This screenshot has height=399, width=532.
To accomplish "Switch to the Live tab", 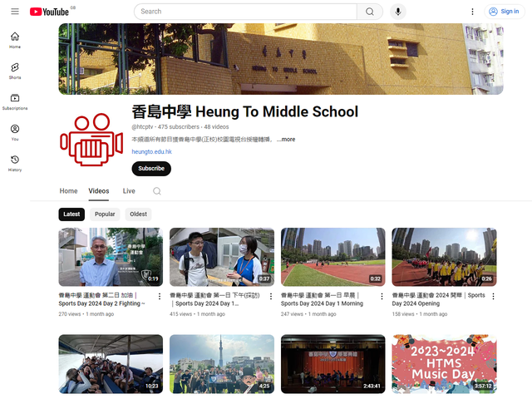I will pyautogui.click(x=129, y=191).
